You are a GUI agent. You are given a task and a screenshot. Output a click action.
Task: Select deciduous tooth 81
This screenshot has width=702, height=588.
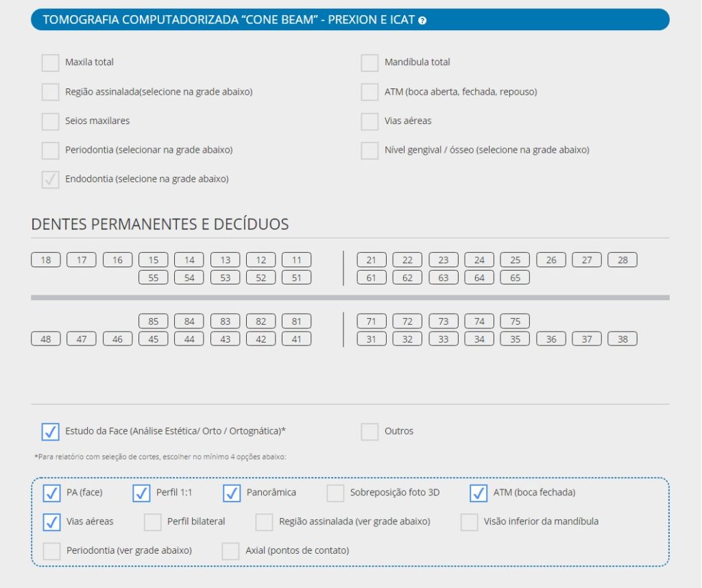(x=296, y=321)
